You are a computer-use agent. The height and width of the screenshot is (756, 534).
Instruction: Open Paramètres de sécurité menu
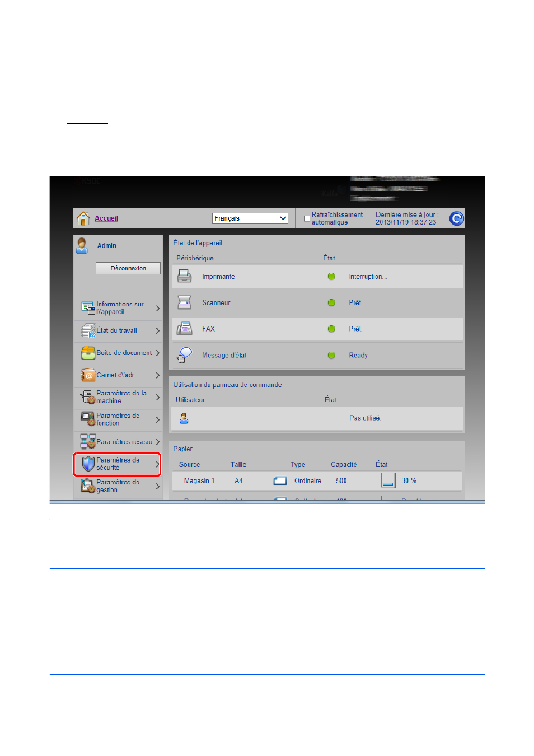tap(117, 464)
